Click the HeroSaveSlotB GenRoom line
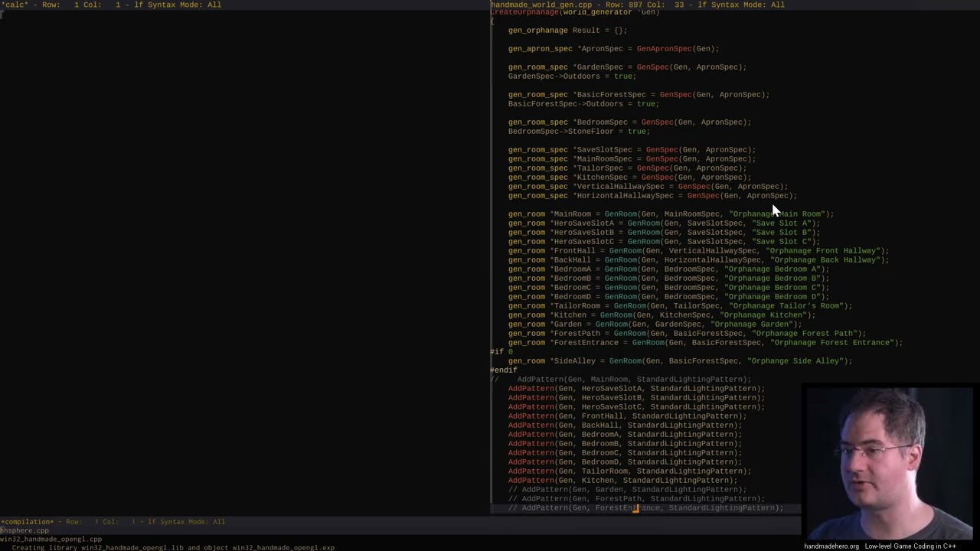Screen dimensions: 980x551 click(x=664, y=233)
